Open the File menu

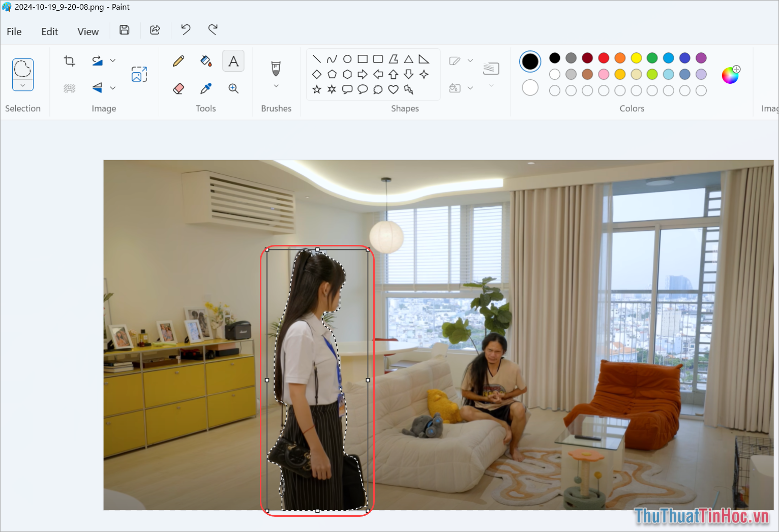coord(14,31)
